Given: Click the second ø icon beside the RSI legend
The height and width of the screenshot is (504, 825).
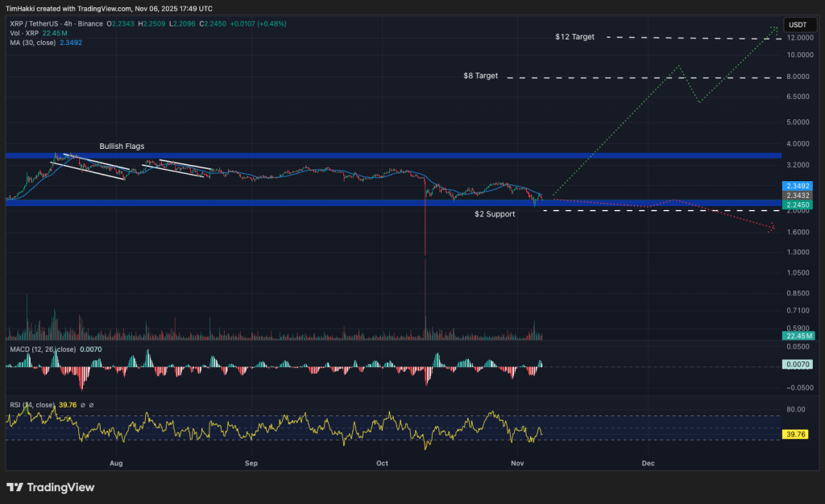Looking at the screenshot, I should tap(91, 405).
